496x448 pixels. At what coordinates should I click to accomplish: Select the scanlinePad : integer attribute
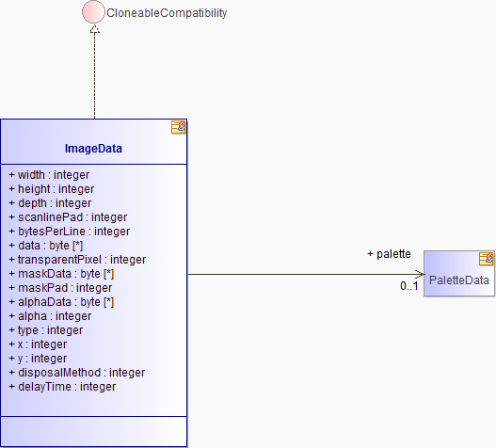point(68,217)
